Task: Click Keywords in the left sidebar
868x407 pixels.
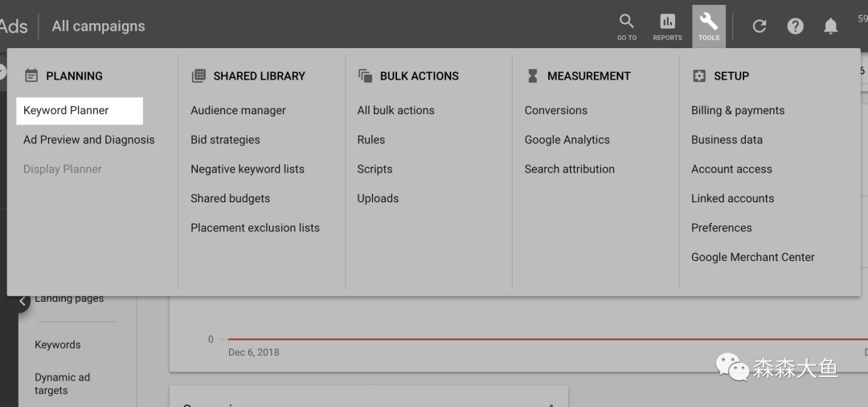Action: tap(58, 345)
